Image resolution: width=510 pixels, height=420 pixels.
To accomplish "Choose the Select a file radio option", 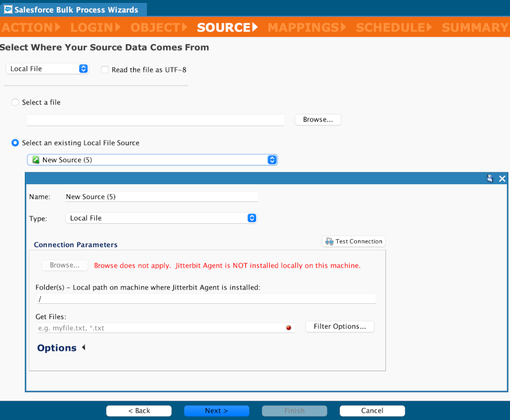I will coord(15,103).
